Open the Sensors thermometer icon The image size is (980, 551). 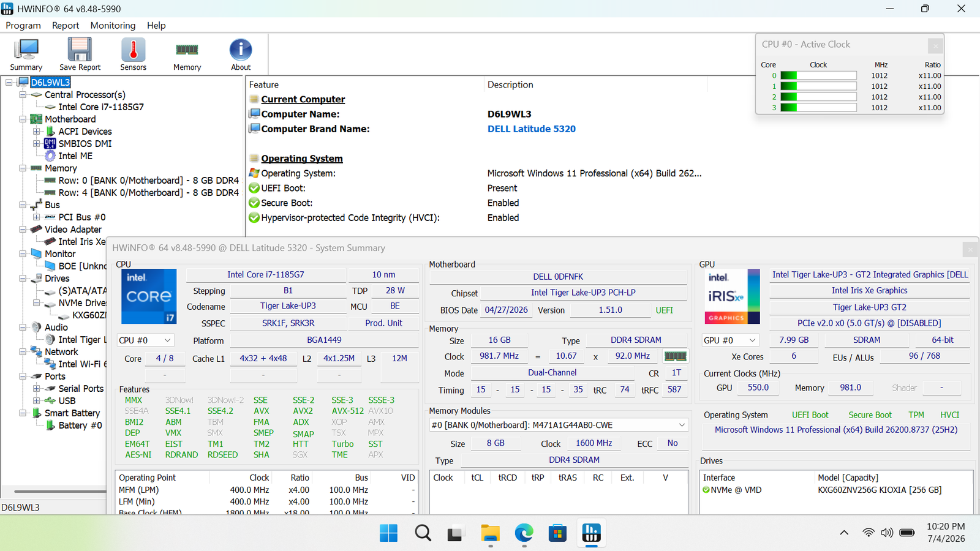tap(133, 54)
